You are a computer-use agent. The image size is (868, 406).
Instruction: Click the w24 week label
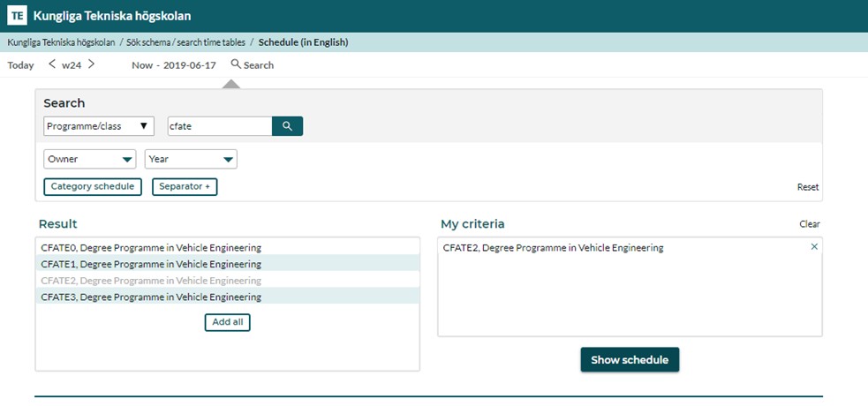[72, 65]
